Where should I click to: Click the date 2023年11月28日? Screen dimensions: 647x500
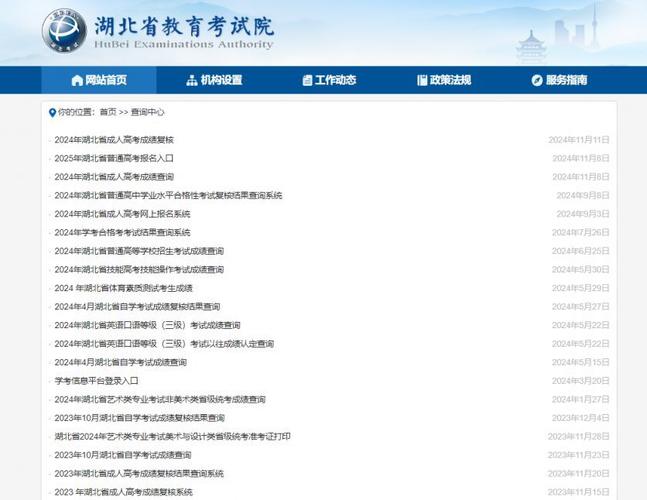pos(579,437)
